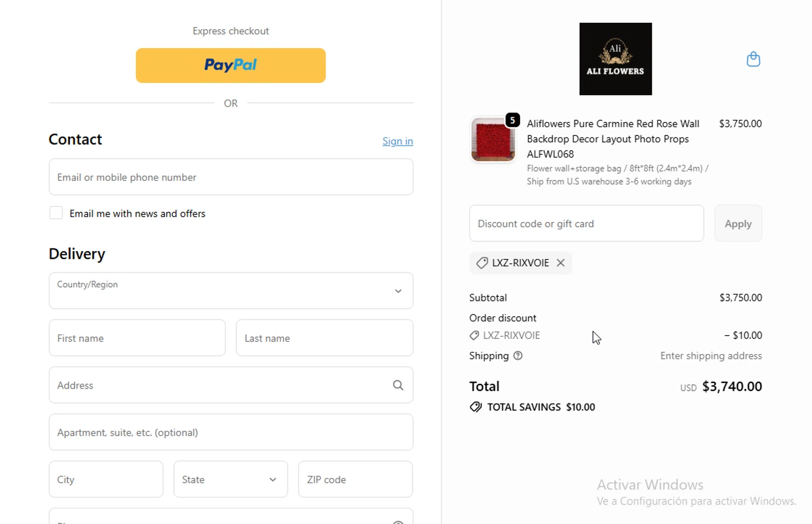Focus the Email or mobile phone number field
812x524 pixels.
[x=231, y=177]
